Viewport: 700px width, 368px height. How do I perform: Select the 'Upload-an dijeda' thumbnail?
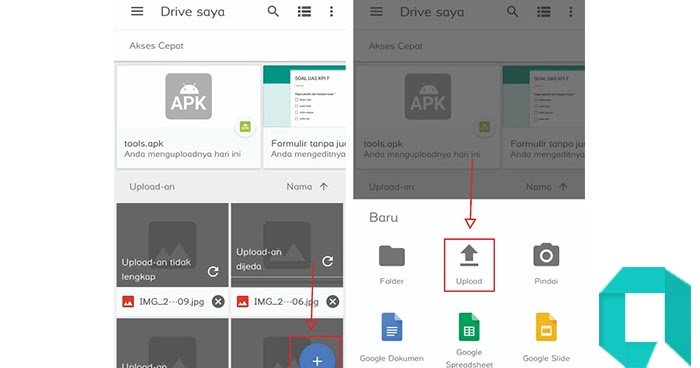click(x=287, y=245)
